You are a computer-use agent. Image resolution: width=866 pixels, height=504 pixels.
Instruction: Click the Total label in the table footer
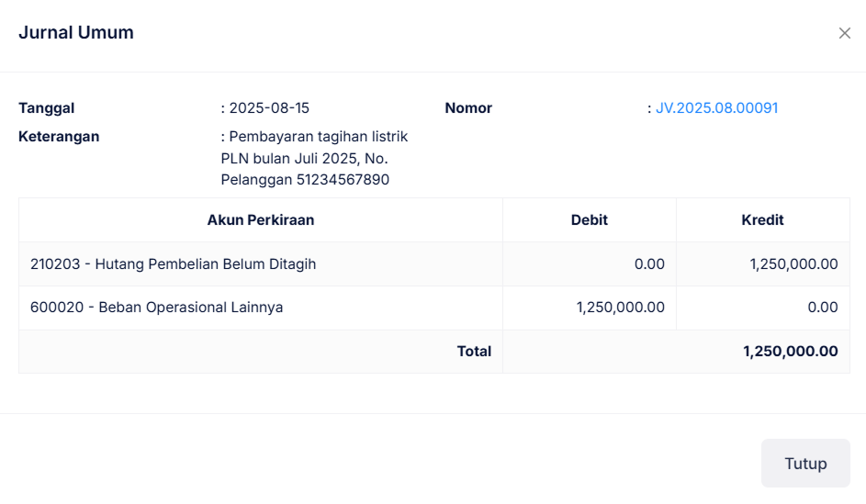point(474,352)
